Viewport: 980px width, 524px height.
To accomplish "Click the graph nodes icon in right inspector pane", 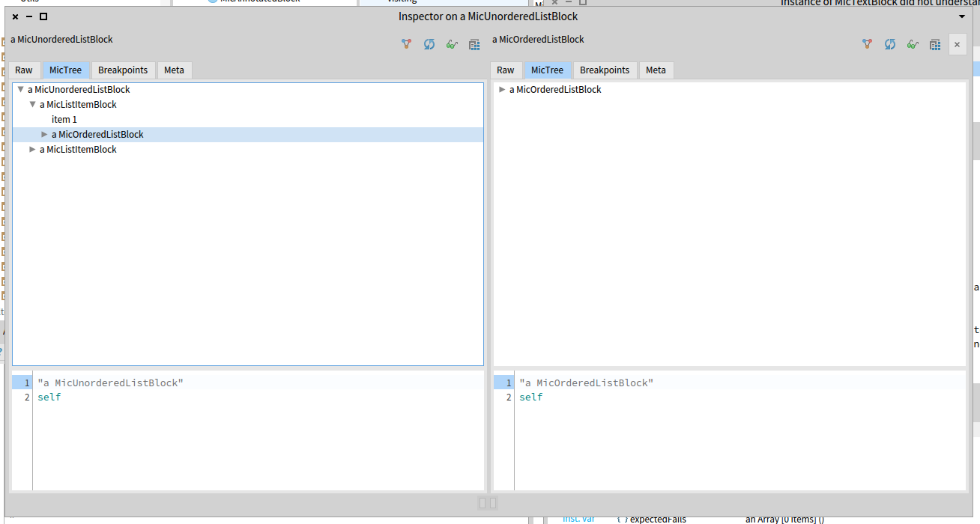I will tap(867, 44).
